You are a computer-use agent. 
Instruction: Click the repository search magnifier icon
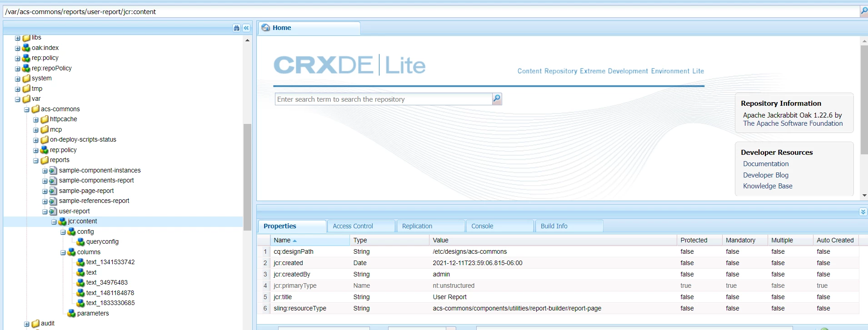click(x=497, y=99)
